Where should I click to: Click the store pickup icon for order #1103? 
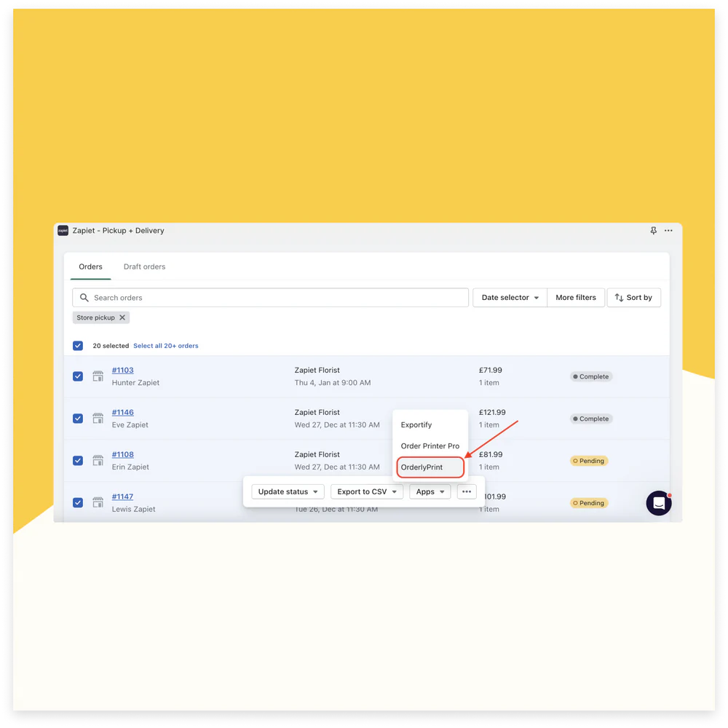coord(98,376)
